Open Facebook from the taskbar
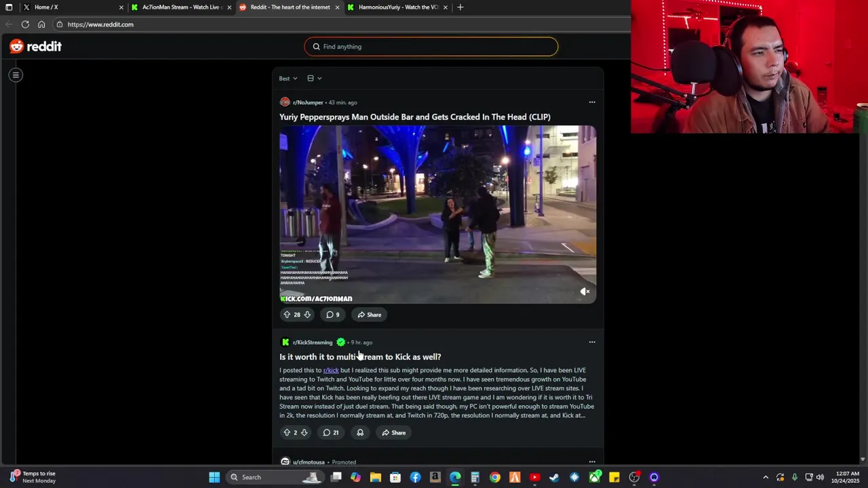This screenshot has width=868, height=488. [x=415, y=477]
